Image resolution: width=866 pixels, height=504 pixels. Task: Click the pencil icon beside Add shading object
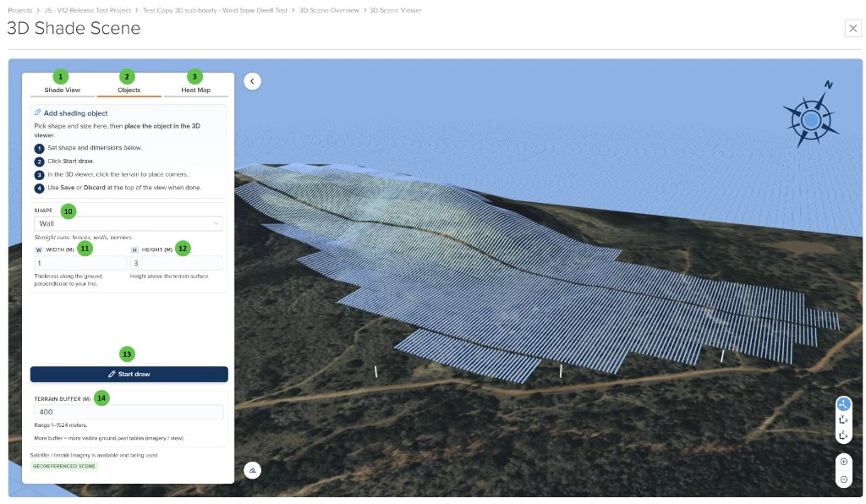pos(36,112)
